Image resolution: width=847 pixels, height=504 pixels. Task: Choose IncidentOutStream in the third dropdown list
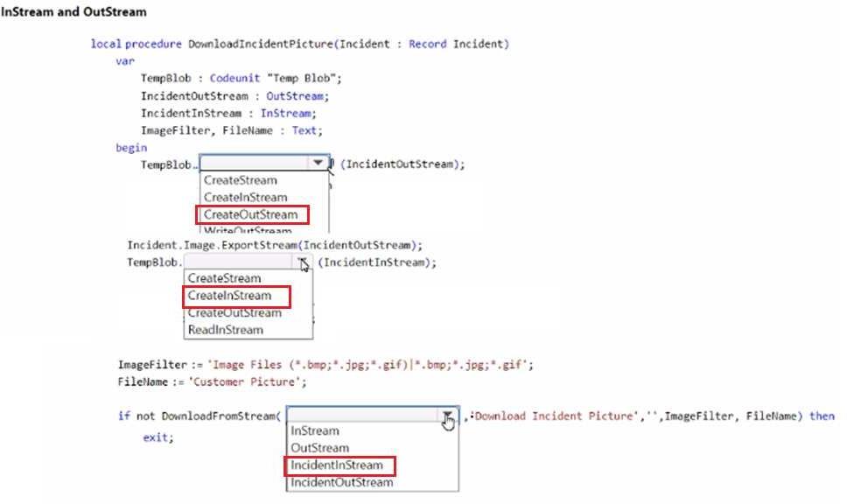(342, 482)
